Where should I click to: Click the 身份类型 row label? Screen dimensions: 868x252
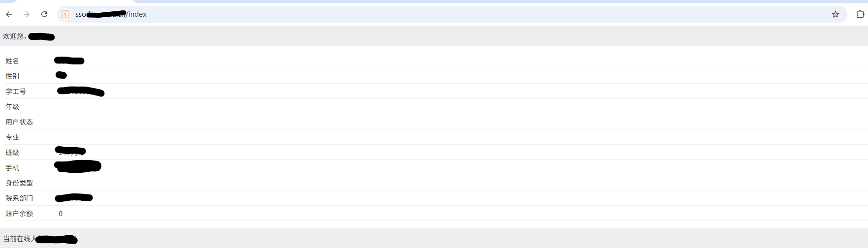coord(19,183)
